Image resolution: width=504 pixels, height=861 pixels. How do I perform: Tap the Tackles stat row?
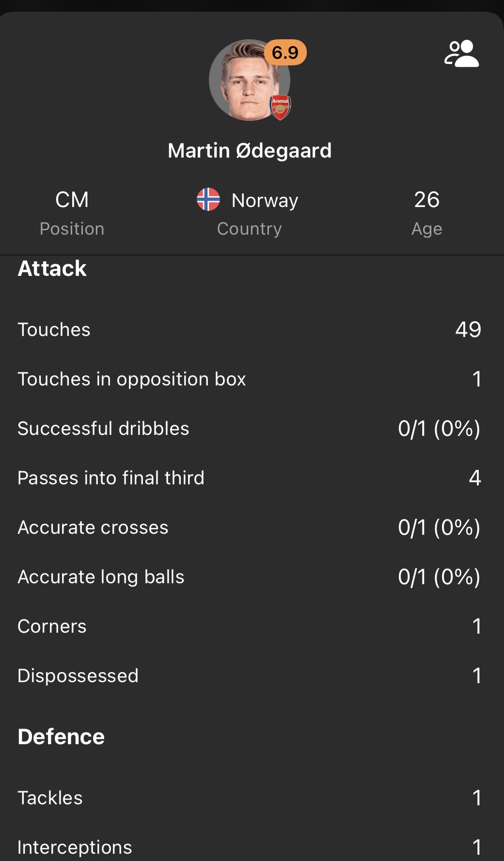pos(249,798)
